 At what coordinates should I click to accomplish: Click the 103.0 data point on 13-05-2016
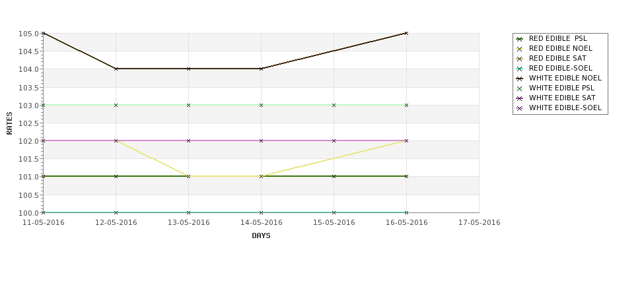point(188,105)
